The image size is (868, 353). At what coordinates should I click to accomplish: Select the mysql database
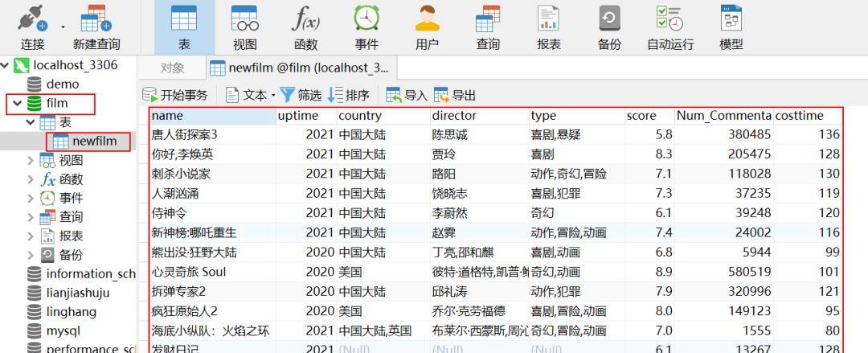(63, 330)
